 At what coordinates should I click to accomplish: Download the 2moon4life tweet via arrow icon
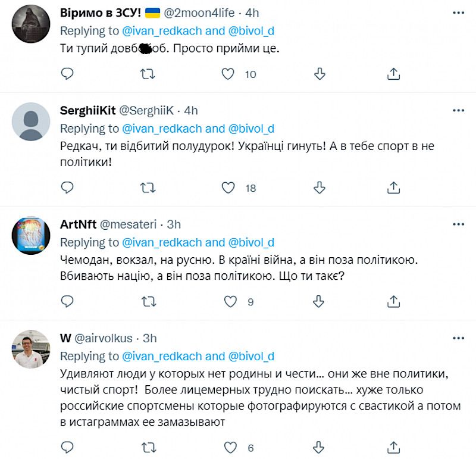tap(320, 74)
